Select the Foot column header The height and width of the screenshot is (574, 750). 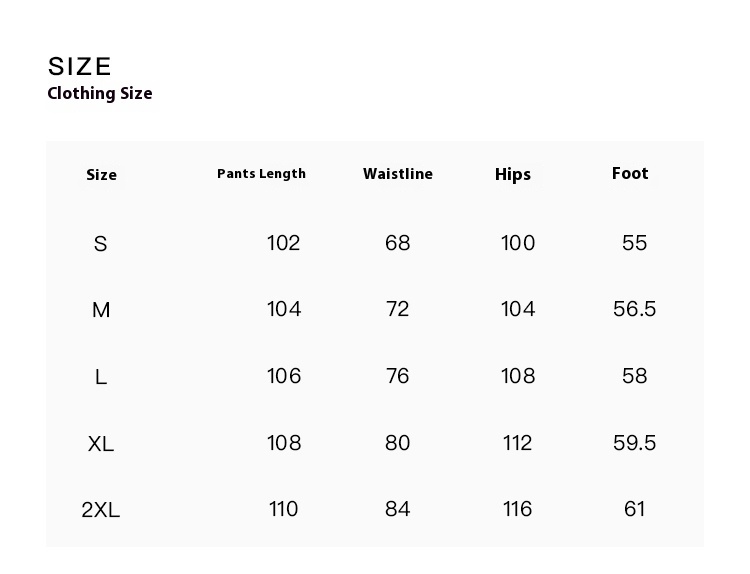click(630, 174)
